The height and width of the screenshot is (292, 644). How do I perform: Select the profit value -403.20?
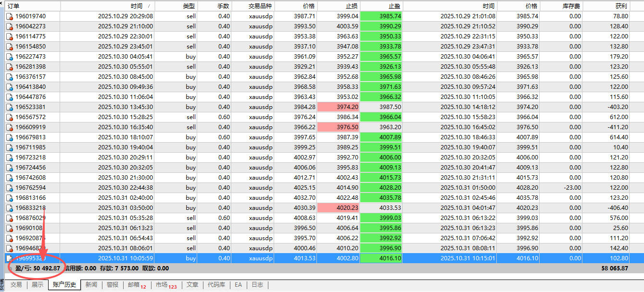pos(618,107)
